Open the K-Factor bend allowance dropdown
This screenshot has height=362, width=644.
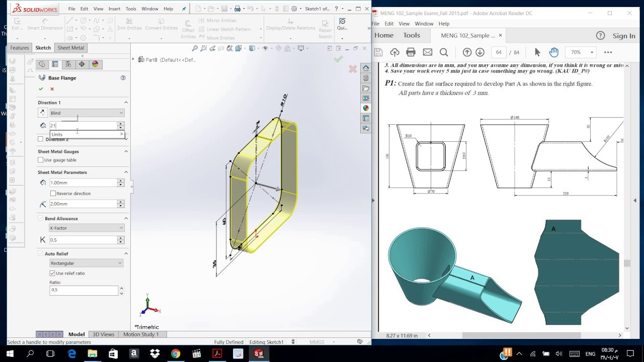(x=87, y=228)
